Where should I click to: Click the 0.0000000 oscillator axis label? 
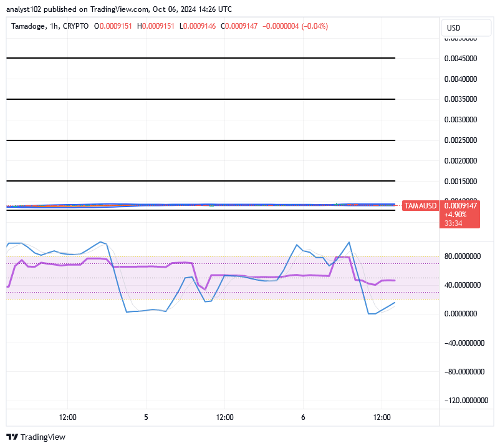point(461,314)
